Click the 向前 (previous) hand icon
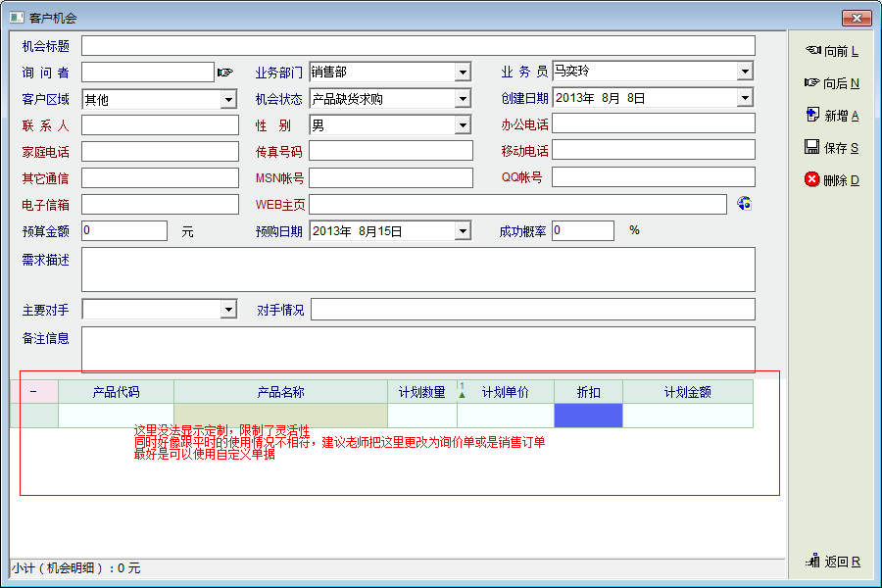The width and height of the screenshot is (882, 588). point(812,50)
